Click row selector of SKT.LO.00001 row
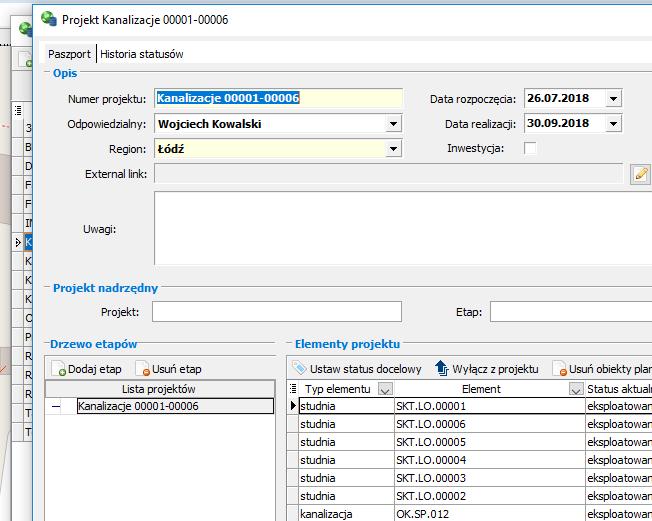 point(293,406)
